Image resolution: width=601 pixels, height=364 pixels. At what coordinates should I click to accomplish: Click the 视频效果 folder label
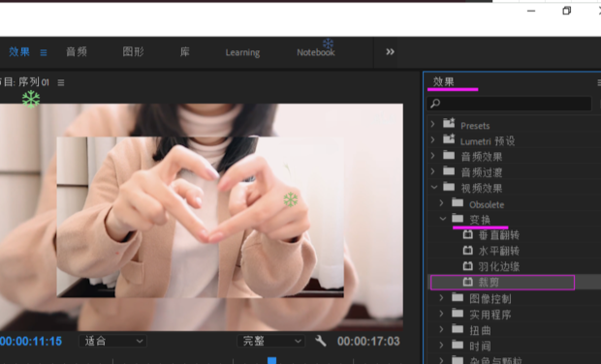[482, 189]
